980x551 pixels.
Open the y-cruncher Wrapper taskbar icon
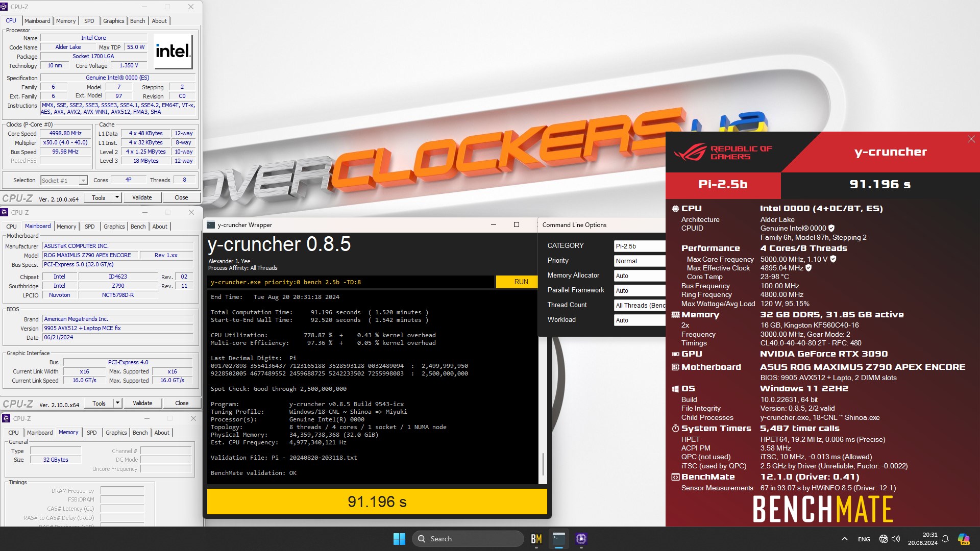pyautogui.click(x=559, y=539)
